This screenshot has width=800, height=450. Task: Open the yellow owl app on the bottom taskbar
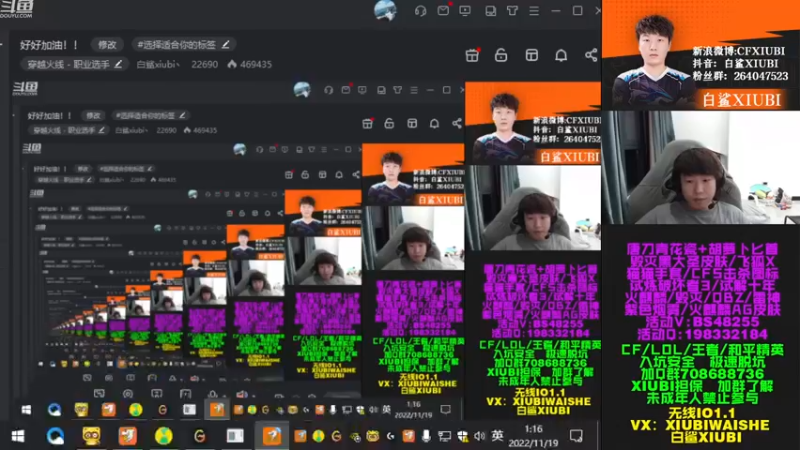[91, 436]
